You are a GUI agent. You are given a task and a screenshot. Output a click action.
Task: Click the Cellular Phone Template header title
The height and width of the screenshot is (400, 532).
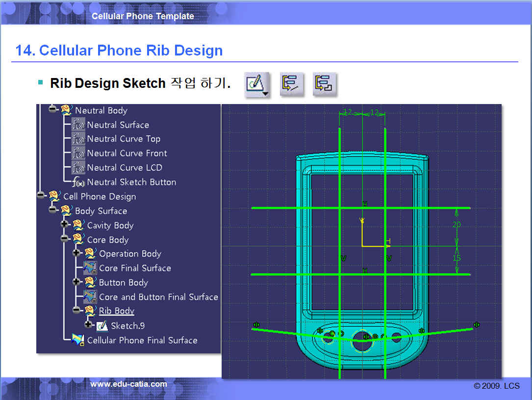point(143,16)
